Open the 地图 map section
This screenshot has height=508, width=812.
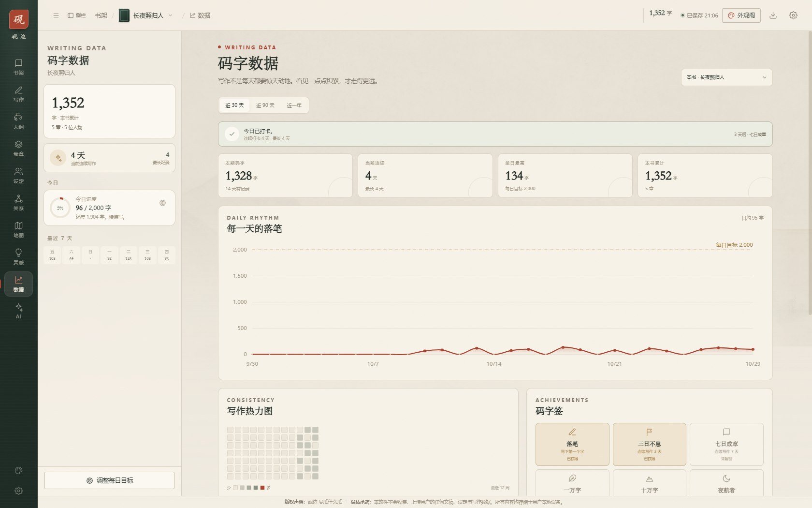(18, 229)
